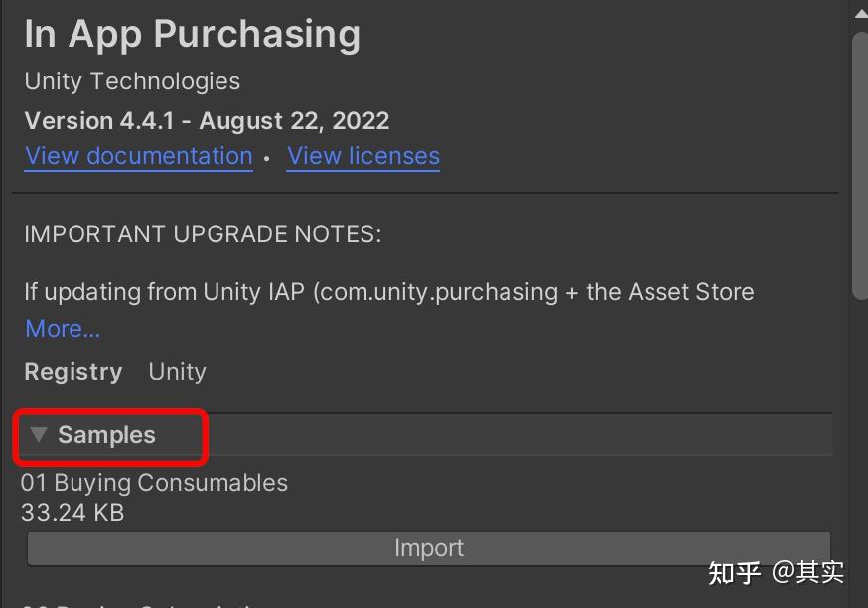Open the View licenses link

pos(363,155)
